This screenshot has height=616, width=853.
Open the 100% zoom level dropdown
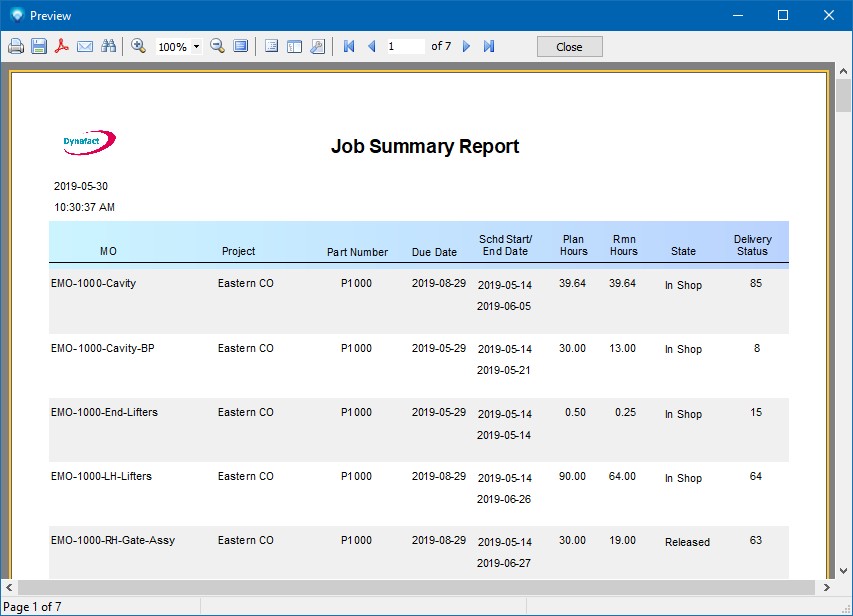[x=196, y=47]
